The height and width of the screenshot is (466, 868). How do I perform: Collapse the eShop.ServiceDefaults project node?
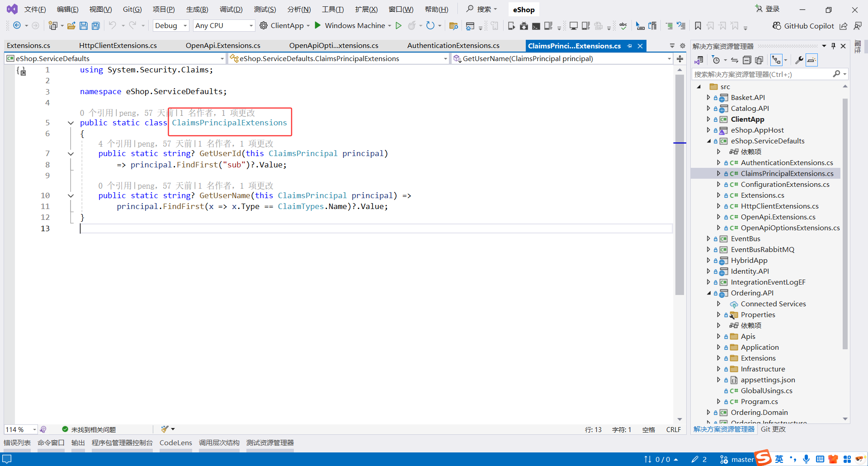(708, 141)
